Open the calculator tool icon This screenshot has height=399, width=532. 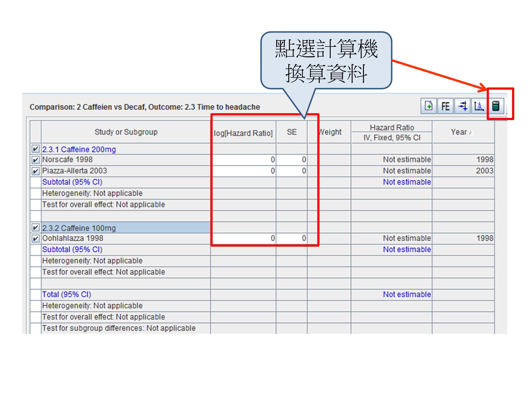[496, 106]
